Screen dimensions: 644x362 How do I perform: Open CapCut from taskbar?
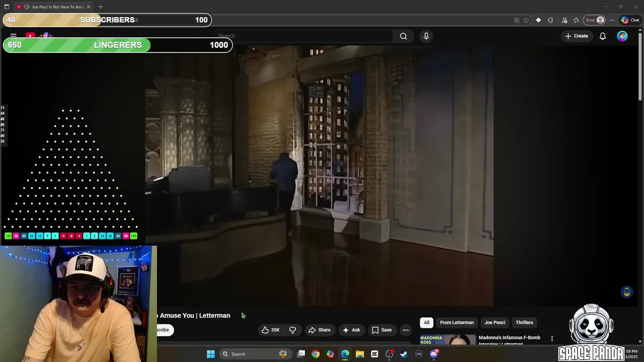[x=374, y=354]
